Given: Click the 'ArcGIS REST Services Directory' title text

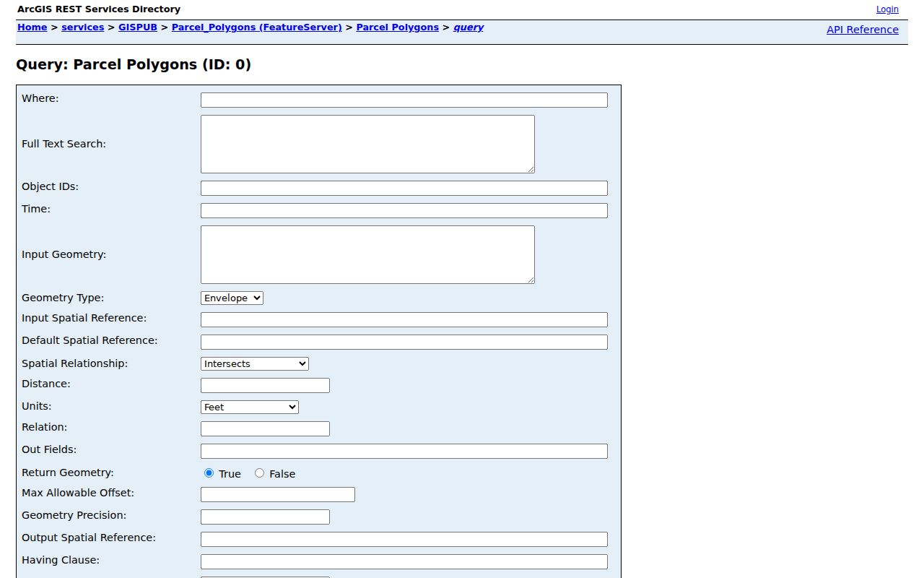Looking at the screenshot, I should [x=99, y=9].
